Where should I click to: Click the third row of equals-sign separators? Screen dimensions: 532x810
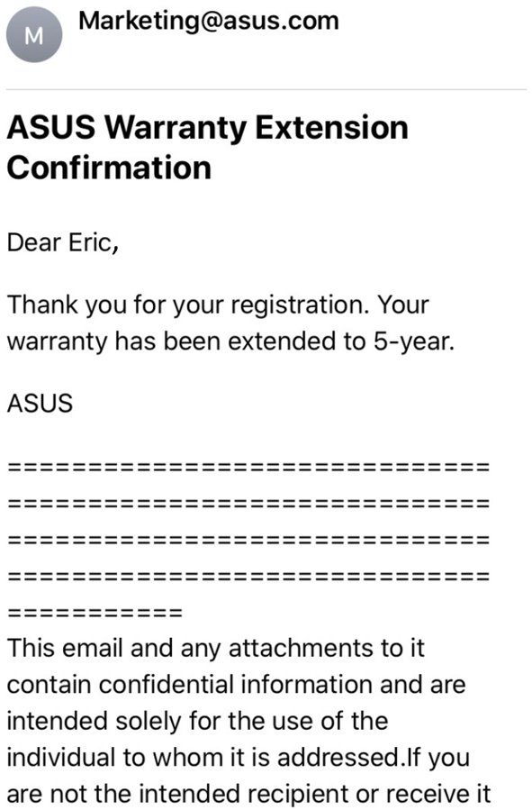point(248,541)
